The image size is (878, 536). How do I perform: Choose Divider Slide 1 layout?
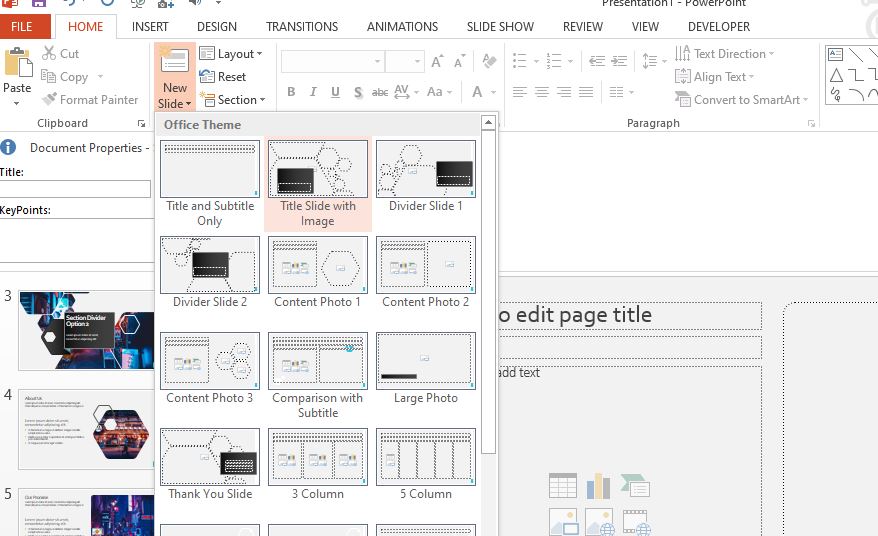point(426,176)
